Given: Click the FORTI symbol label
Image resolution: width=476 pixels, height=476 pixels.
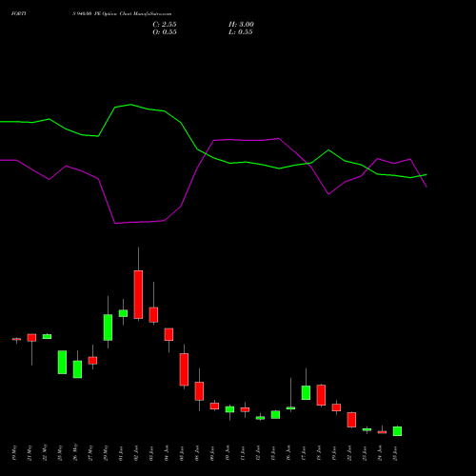Looking at the screenshot, I should pyautogui.click(x=19, y=13).
